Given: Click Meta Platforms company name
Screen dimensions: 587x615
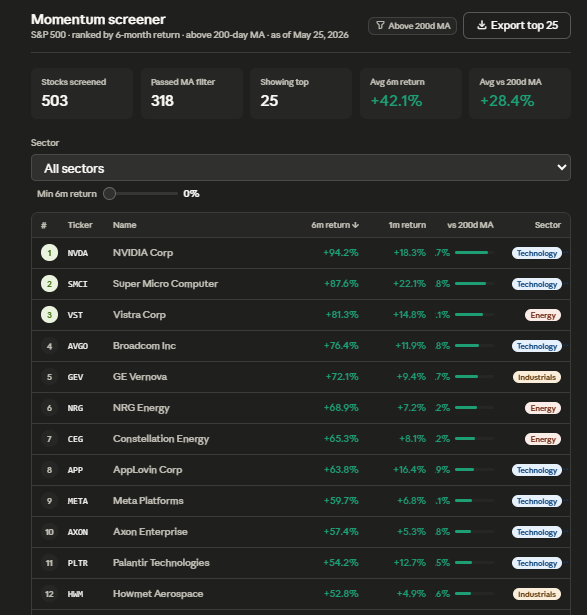Looking at the screenshot, I should click(148, 500).
